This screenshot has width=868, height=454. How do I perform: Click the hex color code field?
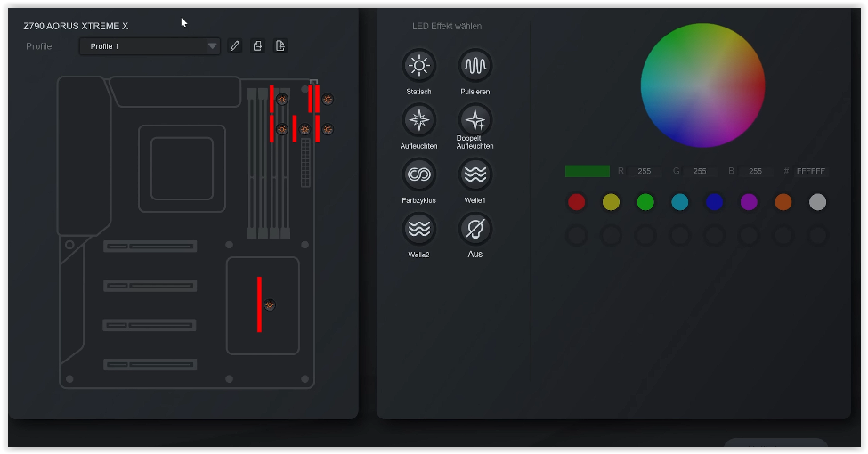[x=811, y=171]
